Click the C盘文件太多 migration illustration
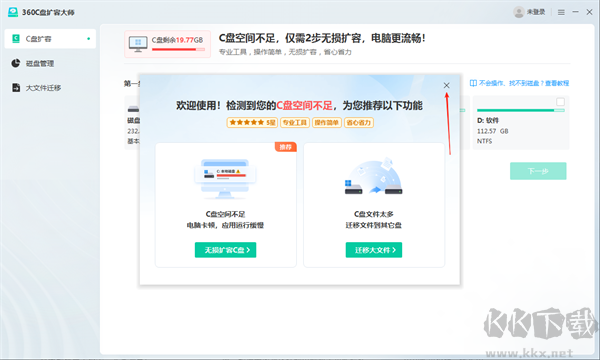Viewport: 600px width, 360px height. pyautogui.click(x=373, y=177)
